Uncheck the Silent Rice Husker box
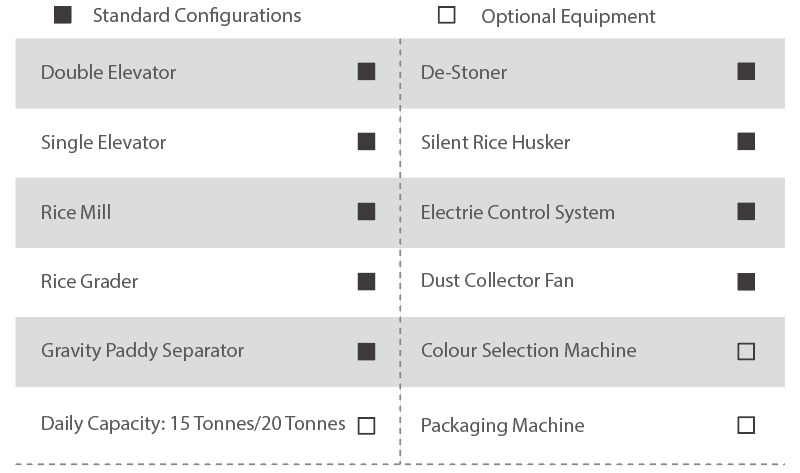The height and width of the screenshot is (473, 800). pyautogui.click(x=745, y=142)
